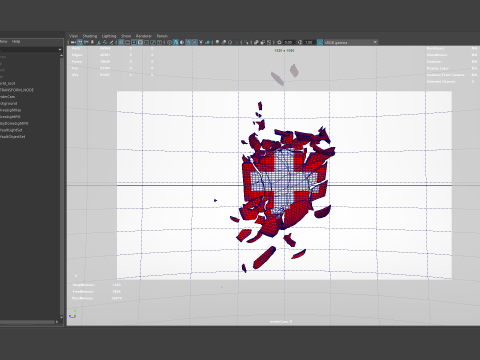Toggle the View Transform button
The width and height of the screenshot is (480, 360).
(x=320, y=42)
